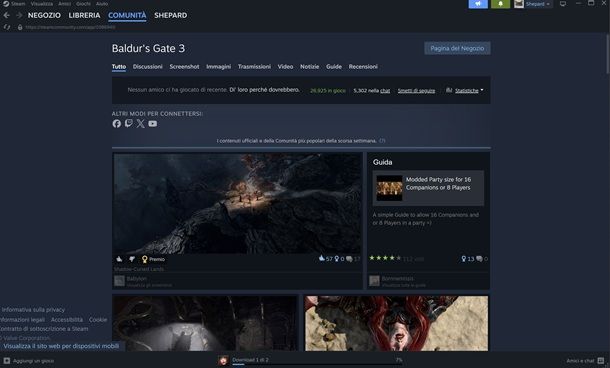The height and width of the screenshot is (368, 610).
Task: Click 'Visualizza il sito web per dispositivi mobili'
Action: pyautogui.click(x=61, y=346)
